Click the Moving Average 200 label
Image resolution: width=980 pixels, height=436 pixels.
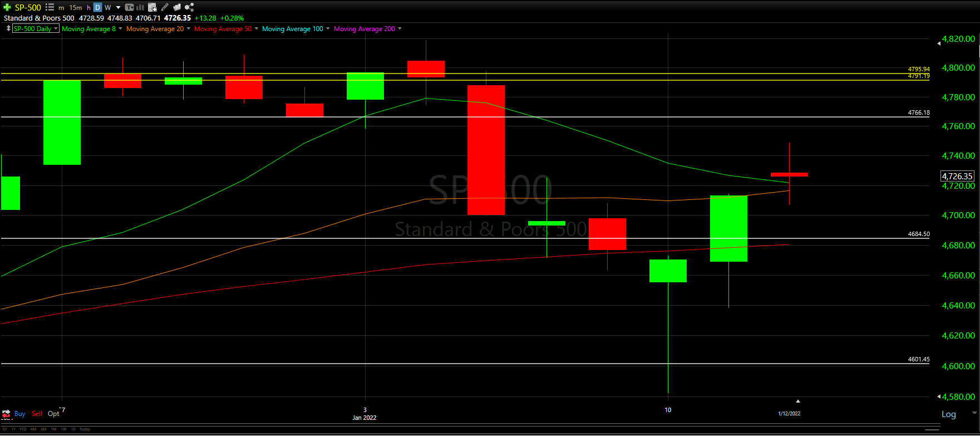pyautogui.click(x=365, y=29)
